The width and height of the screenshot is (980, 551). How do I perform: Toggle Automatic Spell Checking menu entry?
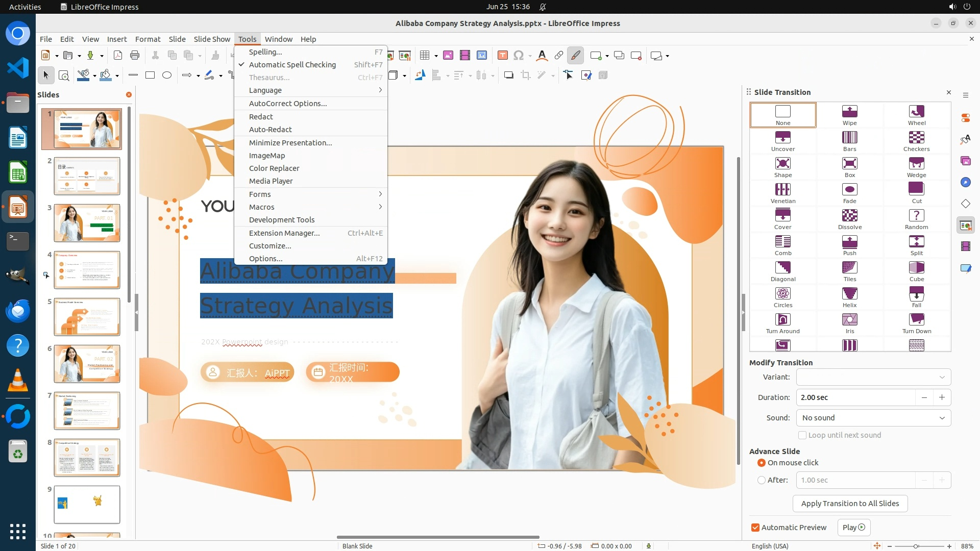(292, 65)
